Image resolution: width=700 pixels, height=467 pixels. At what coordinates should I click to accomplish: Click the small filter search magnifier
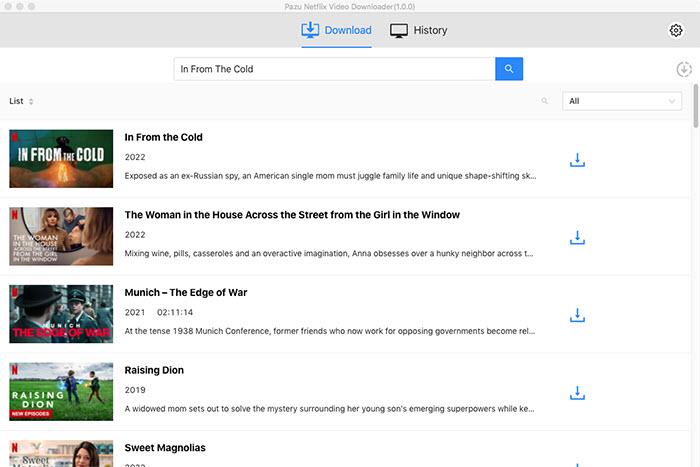coord(545,101)
